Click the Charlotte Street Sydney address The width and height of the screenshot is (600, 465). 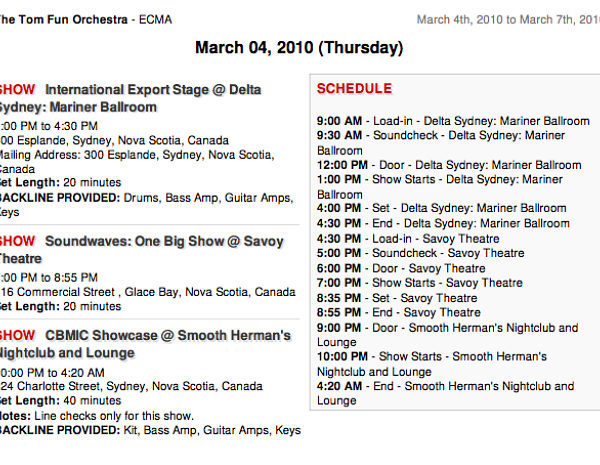tap(131, 386)
